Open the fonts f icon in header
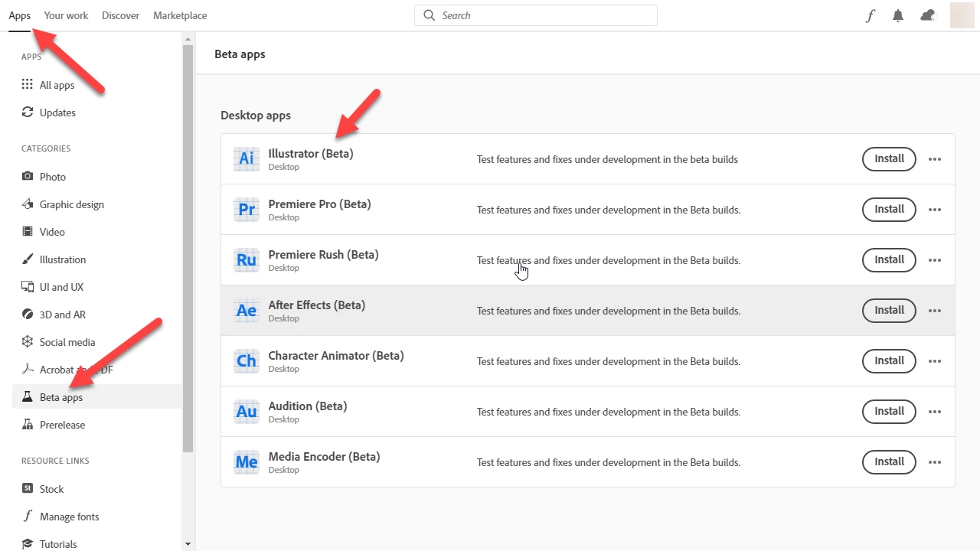 pyautogui.click(x=870, y=15)
